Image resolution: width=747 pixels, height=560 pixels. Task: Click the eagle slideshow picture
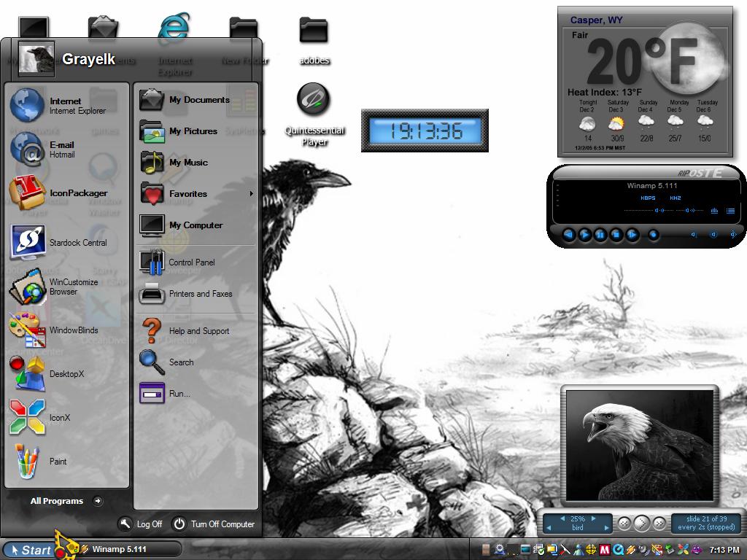tap(639, 445)
